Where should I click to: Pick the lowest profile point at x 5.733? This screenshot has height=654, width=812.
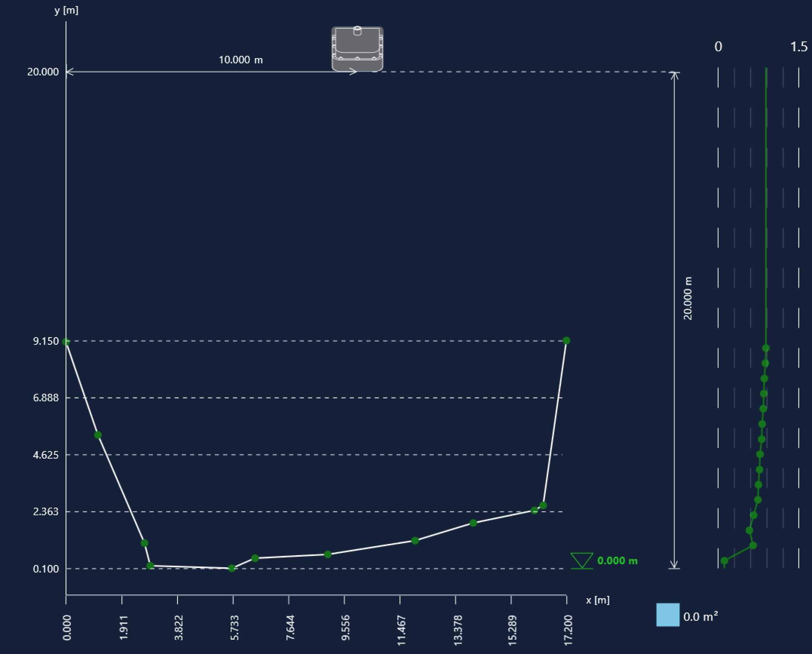coord(232,568)
